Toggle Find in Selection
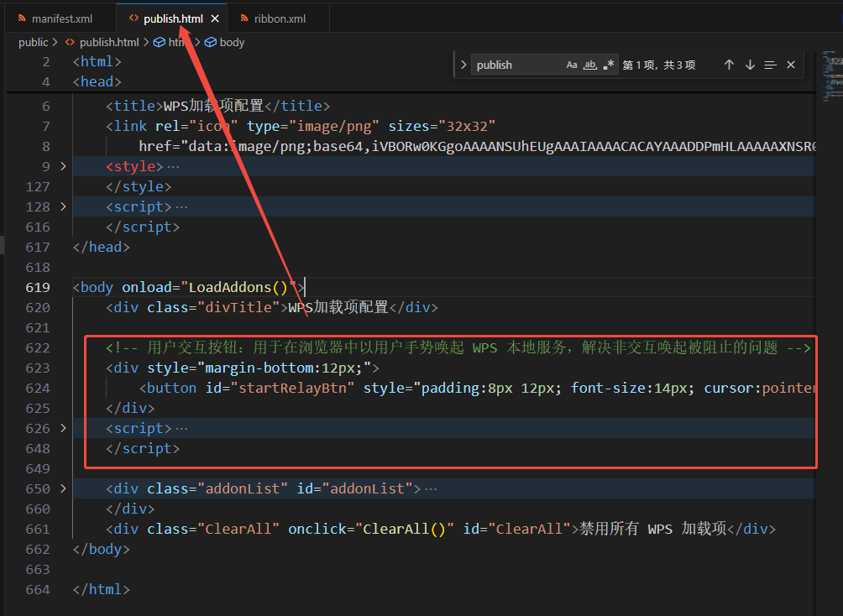 pos(771,65)
